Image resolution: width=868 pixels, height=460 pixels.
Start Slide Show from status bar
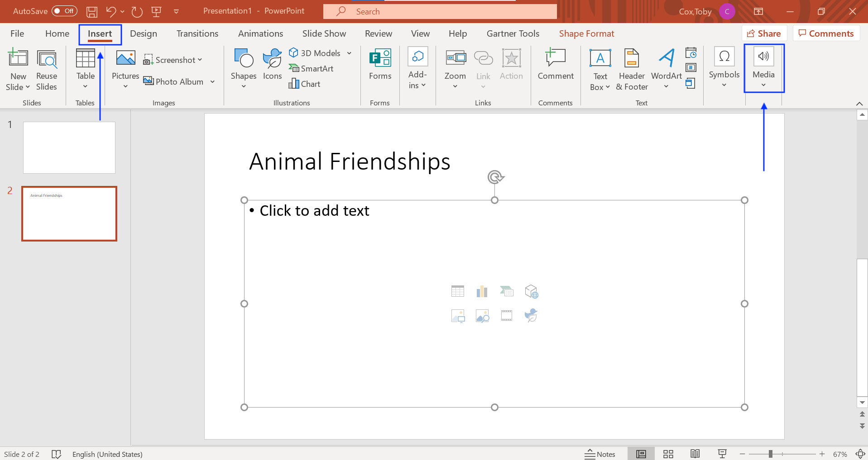pyautogui.click(x=722, y=454)
